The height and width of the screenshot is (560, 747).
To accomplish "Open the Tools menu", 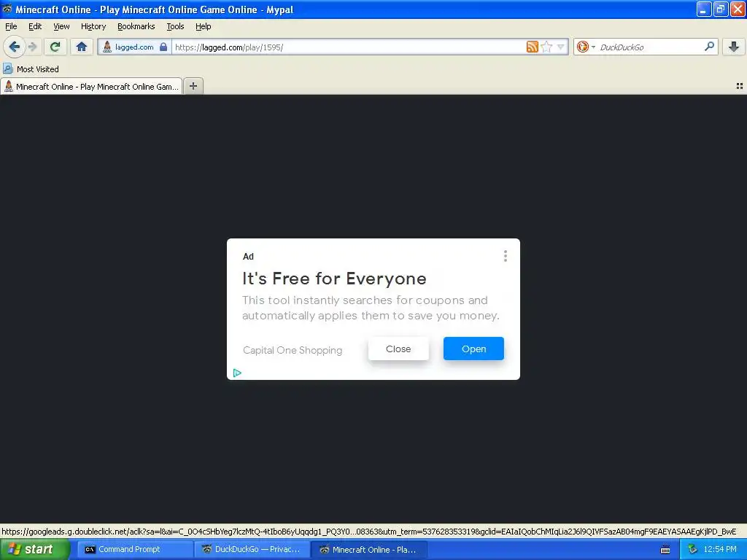I will point(175,26).
